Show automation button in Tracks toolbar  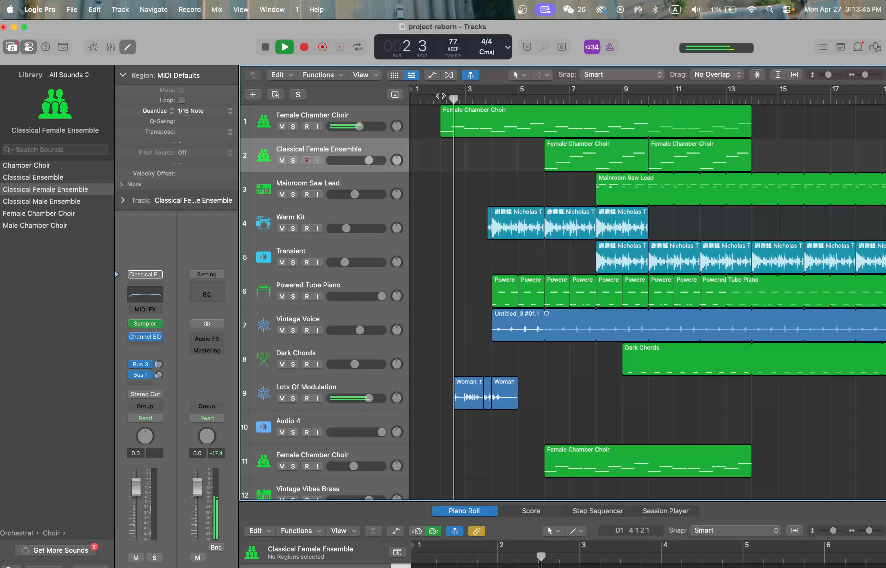(432, 75)
